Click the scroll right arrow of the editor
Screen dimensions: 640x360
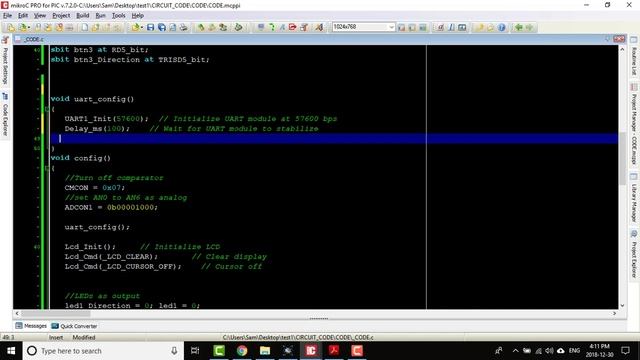pyautogui.click(x=614, y=313)
